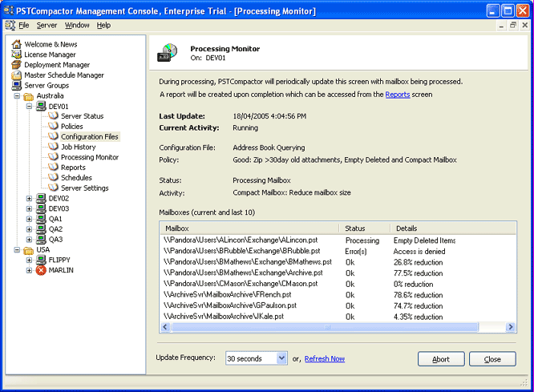Open the Server menu

(47, 25)
